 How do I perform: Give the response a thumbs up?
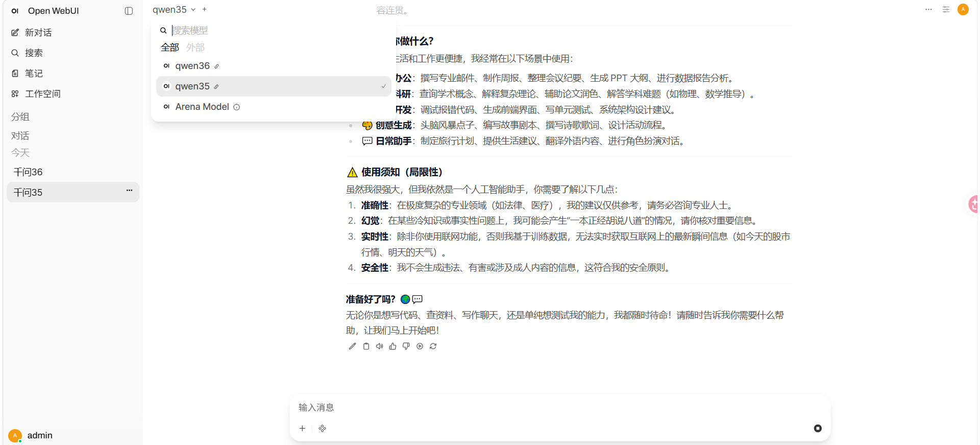[393, 346]
